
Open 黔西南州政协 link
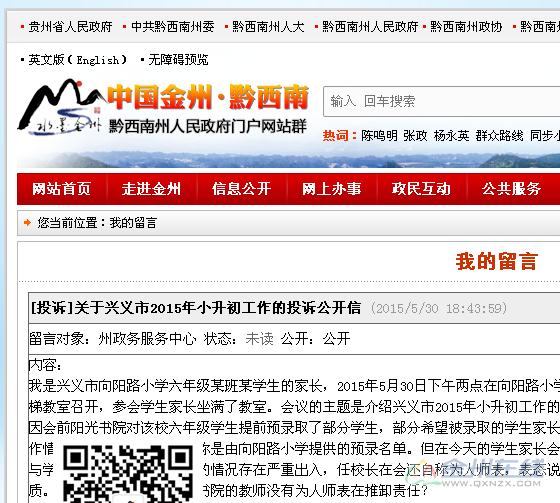pos(466,26)
